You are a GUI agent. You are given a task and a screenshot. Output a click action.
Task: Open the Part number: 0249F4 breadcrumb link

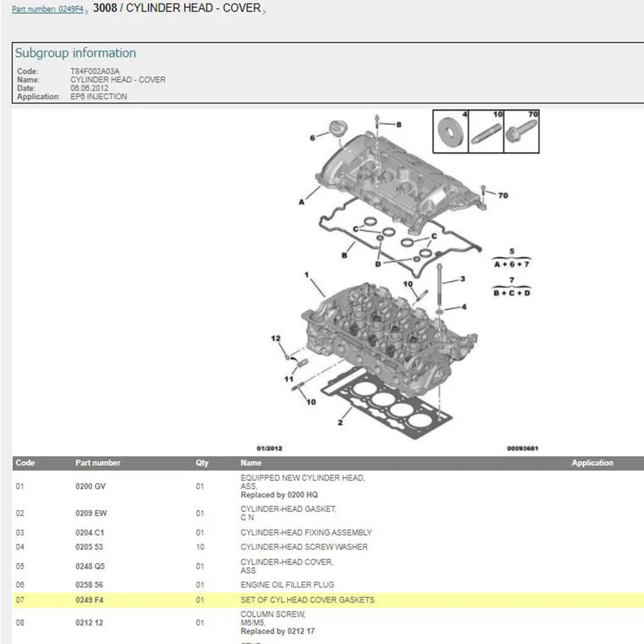click(x=48, y=9)
